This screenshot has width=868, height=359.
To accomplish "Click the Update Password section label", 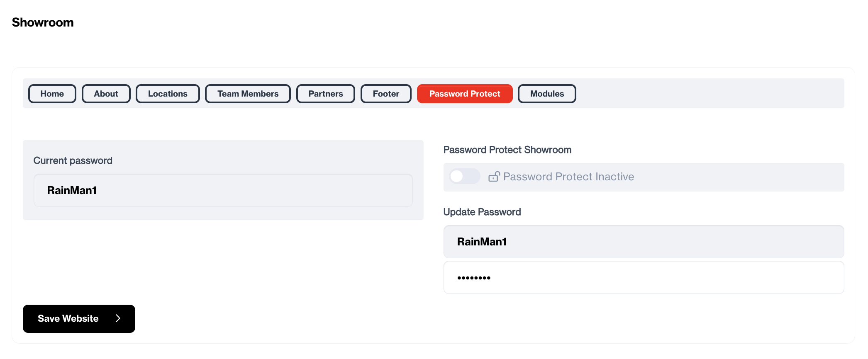I will [x=483, y=212].
